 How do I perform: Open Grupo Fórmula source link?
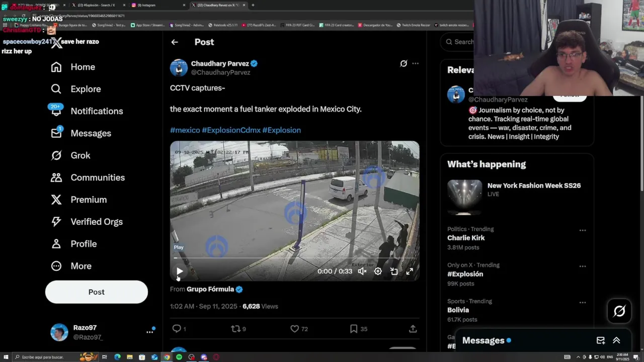tap(210, 289)
